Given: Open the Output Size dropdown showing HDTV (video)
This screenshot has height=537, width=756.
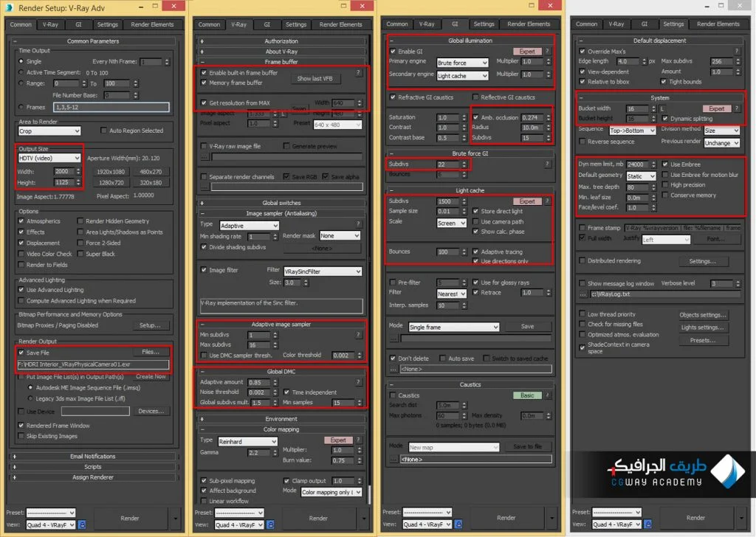Looking at the screenshot, I should [x=48, y=157].
